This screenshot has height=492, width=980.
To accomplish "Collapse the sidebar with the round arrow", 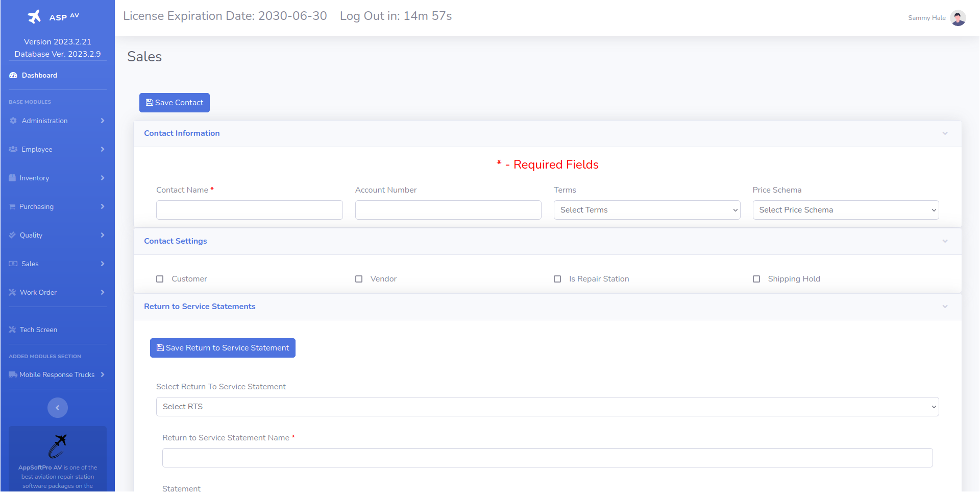I will 58,408.
